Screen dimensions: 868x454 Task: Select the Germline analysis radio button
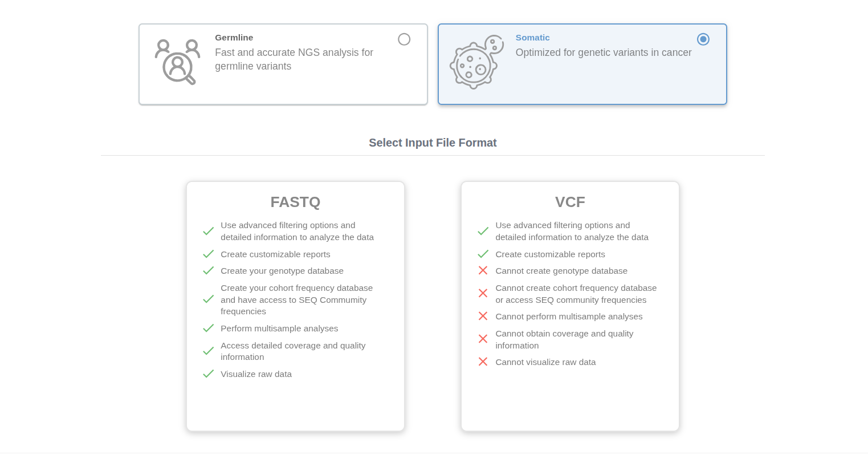coord(404,39)
